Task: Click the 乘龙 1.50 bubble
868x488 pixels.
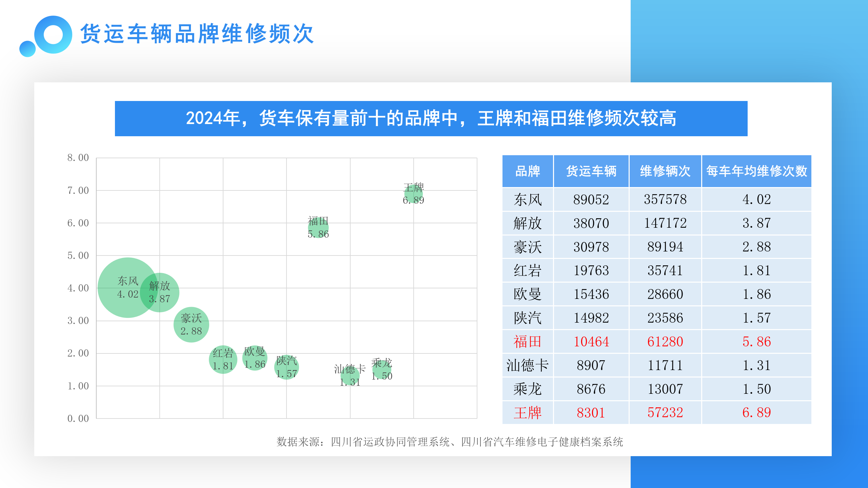Action: (382, 369)
